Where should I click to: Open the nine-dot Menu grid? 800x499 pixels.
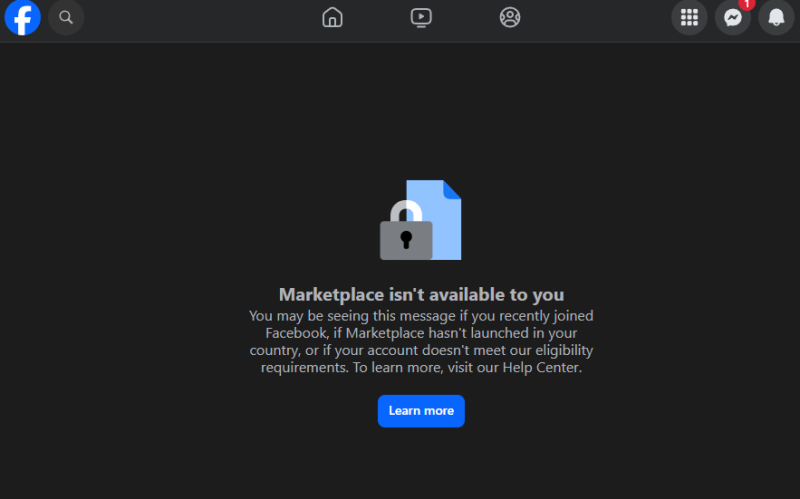tap(689, 17)
